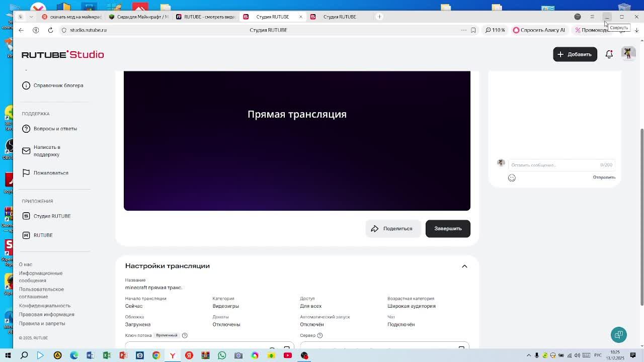Open a new browser tab
The width and height of the screenshot is (644, 362).
tap(379, 17)
